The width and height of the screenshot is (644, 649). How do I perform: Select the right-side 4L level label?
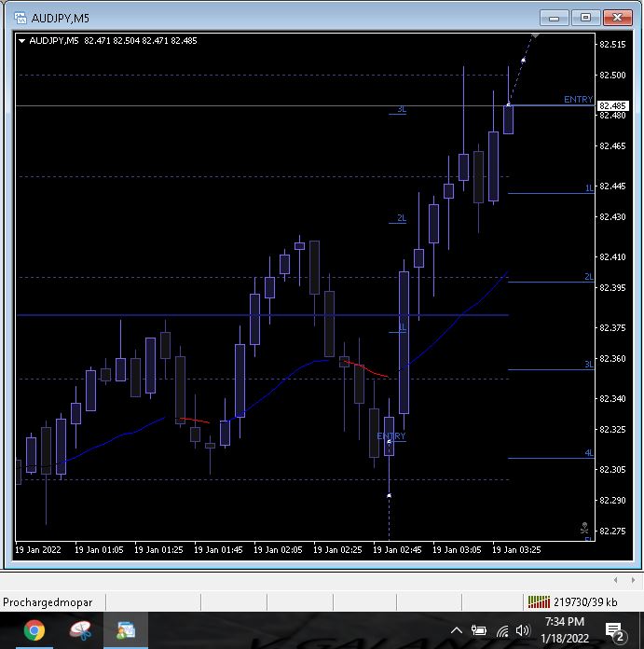pyautogui.click(x=589, y=453)
